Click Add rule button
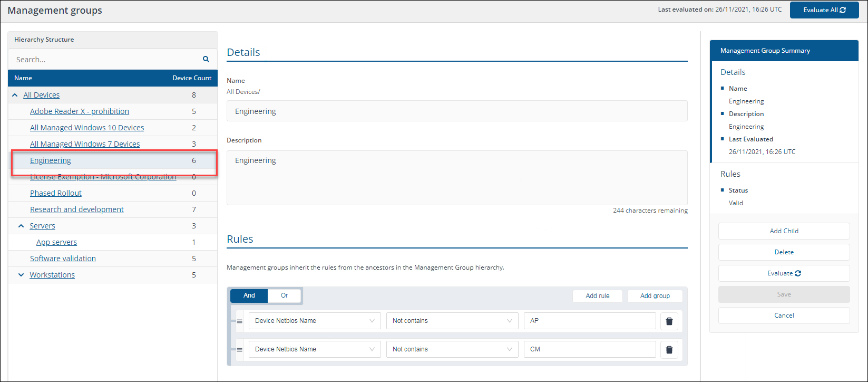The image size is (868, 382). tap(597, 296)
